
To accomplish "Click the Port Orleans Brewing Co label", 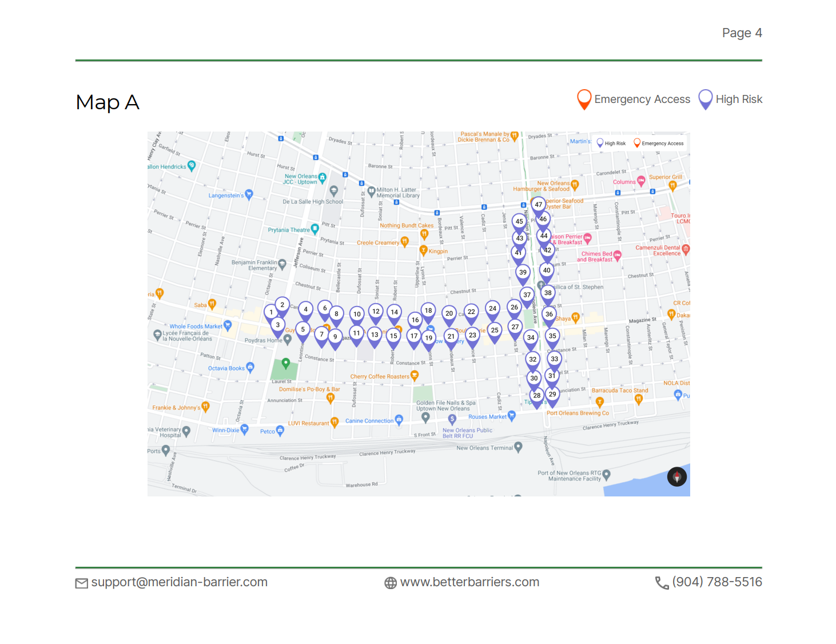I will (578, 413).
